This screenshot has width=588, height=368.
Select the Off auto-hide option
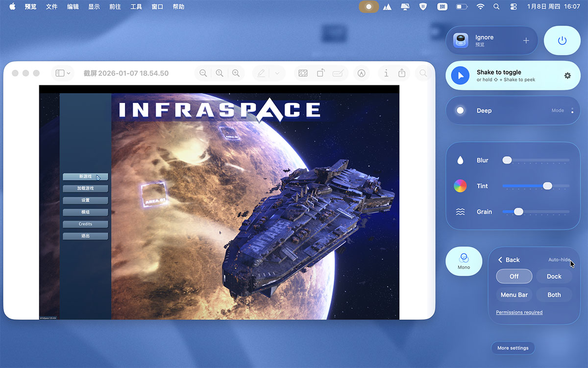tap(514, 276)
